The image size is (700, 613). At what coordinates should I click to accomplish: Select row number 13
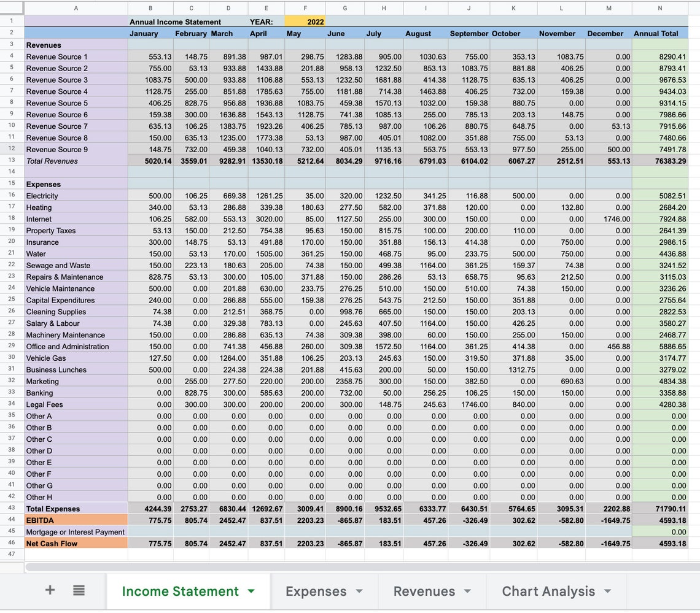pos(10,161)
